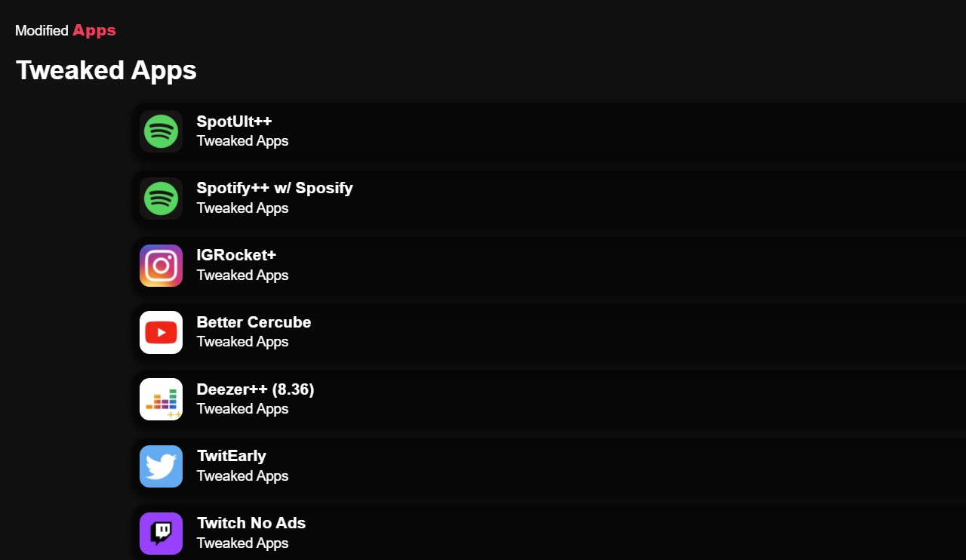Click the red Apps logo text
This screenshot has width=966, height=560.
coord(94,30)
